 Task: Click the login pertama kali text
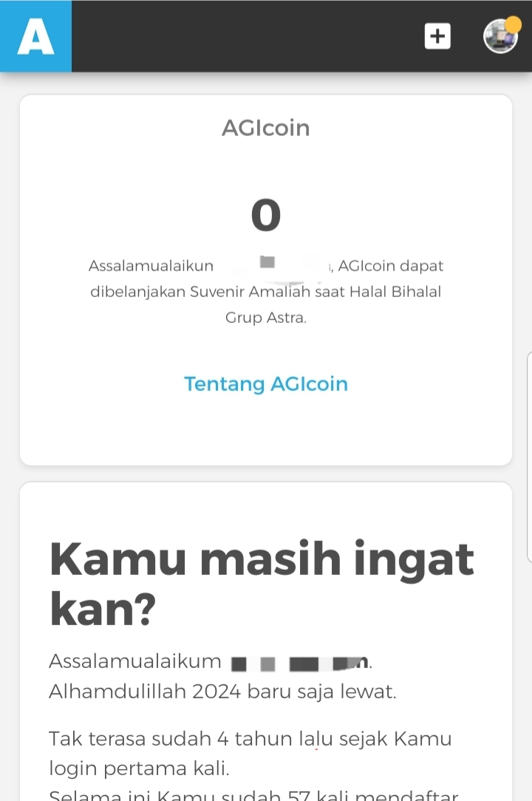(140, 768)
